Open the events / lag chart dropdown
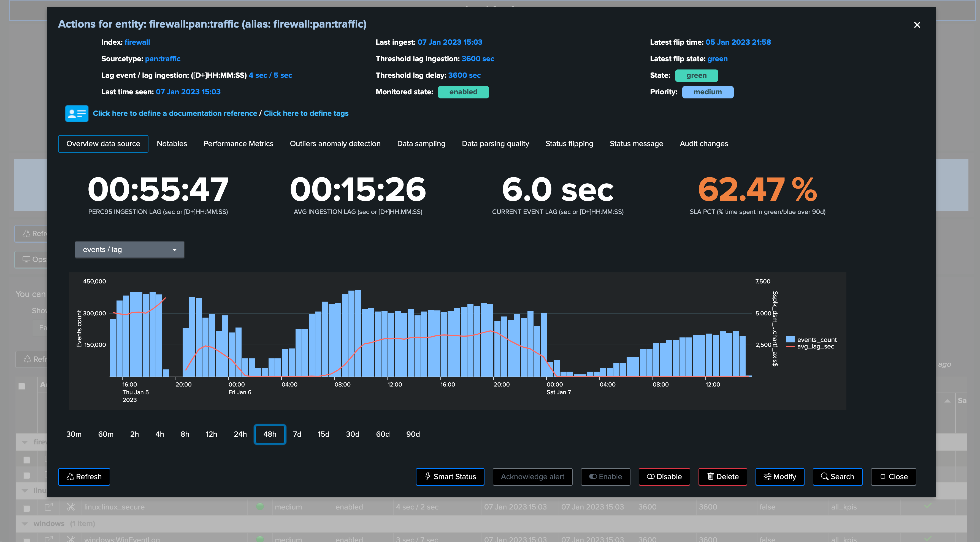This screenshot has height=542, width=980. (129, 249)
